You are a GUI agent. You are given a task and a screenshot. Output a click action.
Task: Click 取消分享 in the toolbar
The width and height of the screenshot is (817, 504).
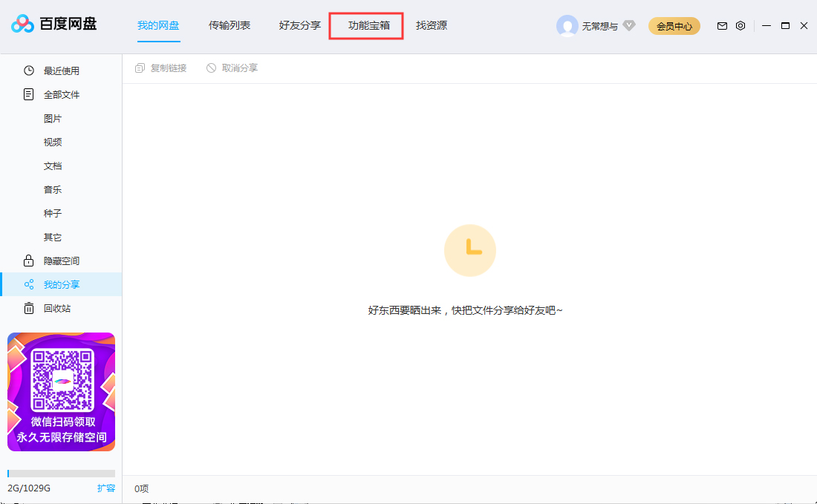[x=238, y=68]
